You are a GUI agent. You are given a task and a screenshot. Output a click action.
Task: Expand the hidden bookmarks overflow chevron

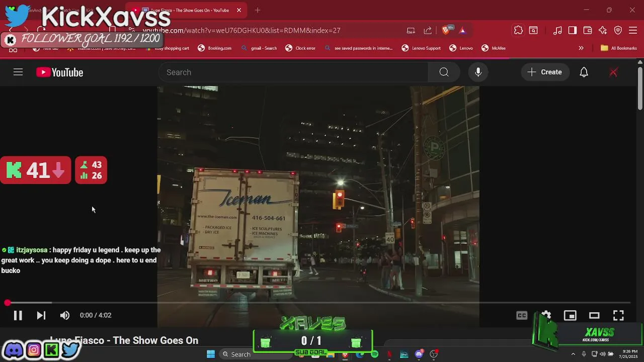pos(581,48)
